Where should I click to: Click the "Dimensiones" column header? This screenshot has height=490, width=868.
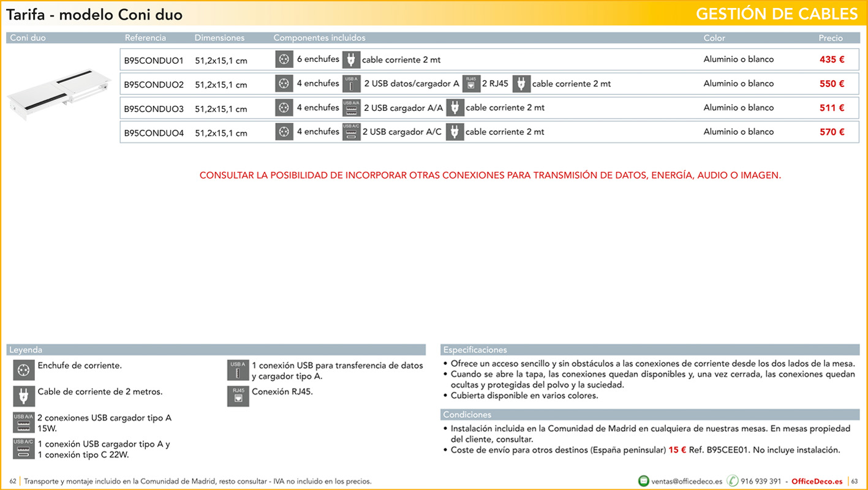click(219, 38)
